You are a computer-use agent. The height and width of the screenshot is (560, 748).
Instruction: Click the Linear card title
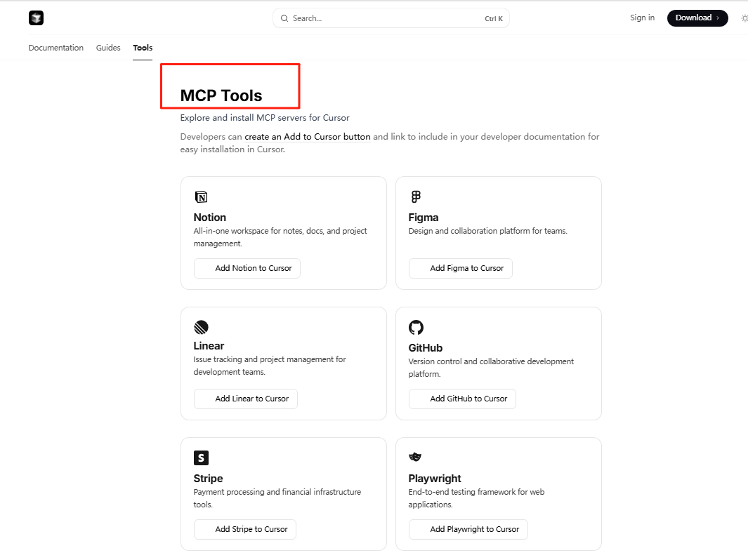click(209, 346)
